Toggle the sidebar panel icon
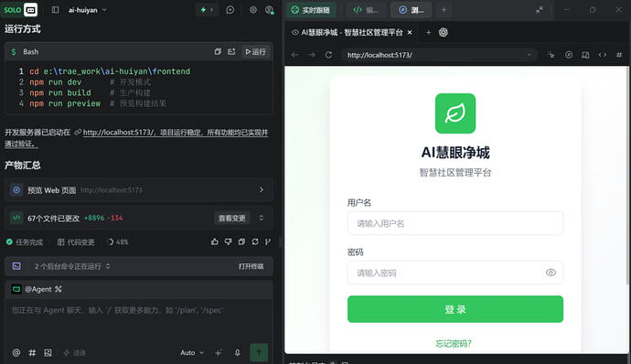Viewport: 631px width, 364px height. point(55,10)
